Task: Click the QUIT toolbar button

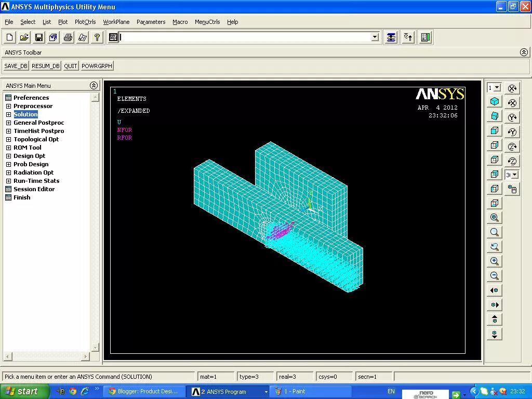Action: click(71, 66)
